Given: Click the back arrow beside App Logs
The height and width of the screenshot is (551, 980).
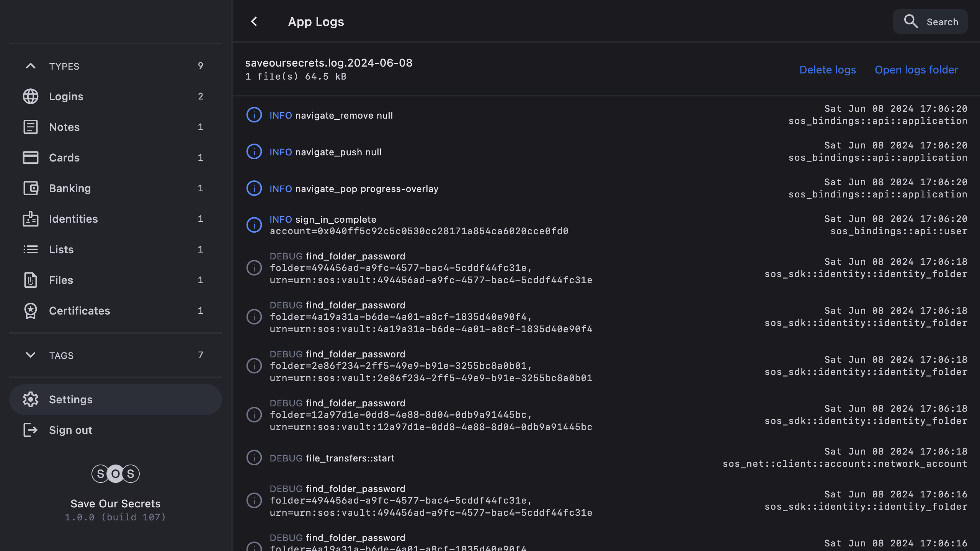Looking at the screenshot, I should point(254,21).
